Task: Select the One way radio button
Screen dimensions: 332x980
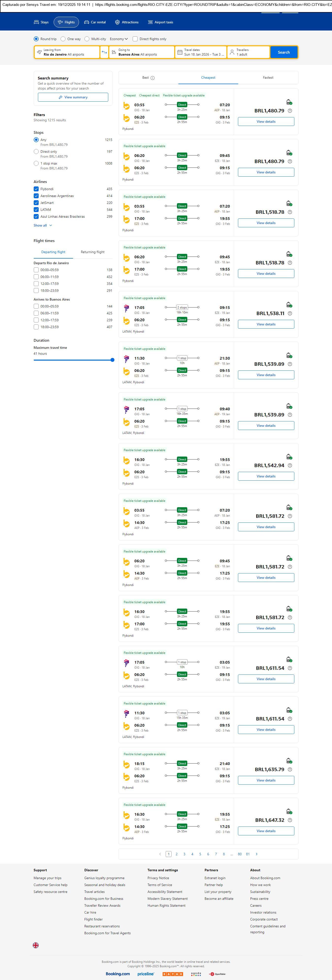Action: coord(63,39)
